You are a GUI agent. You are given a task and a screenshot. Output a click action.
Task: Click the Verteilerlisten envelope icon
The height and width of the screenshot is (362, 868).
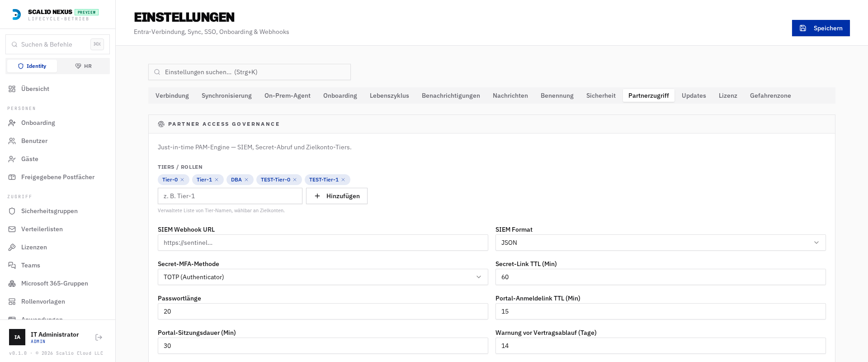click(x=12, y=229)
